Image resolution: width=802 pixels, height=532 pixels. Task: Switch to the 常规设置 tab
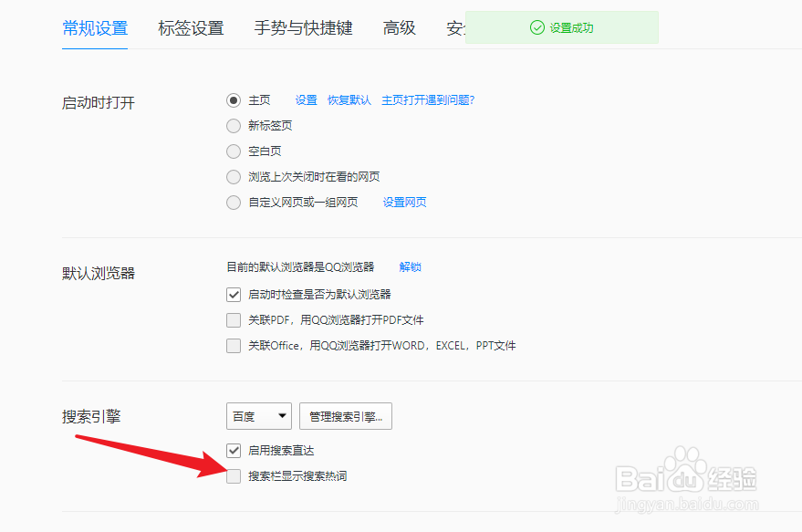click(x=95, y=28)
